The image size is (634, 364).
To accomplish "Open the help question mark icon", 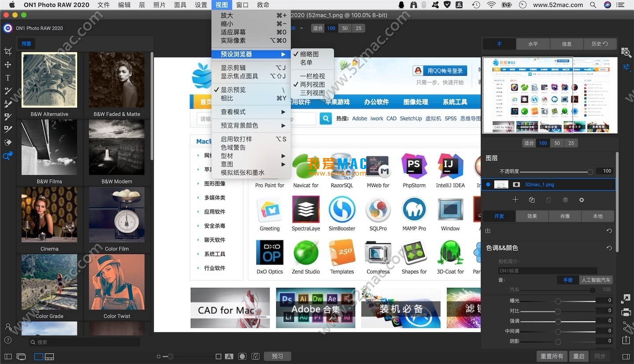I will (8, 340).
